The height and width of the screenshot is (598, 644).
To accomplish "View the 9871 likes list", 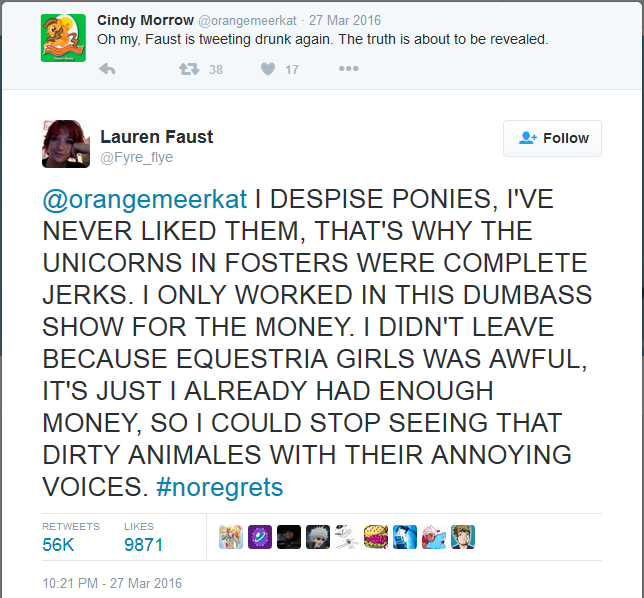I will pos(143,544).
